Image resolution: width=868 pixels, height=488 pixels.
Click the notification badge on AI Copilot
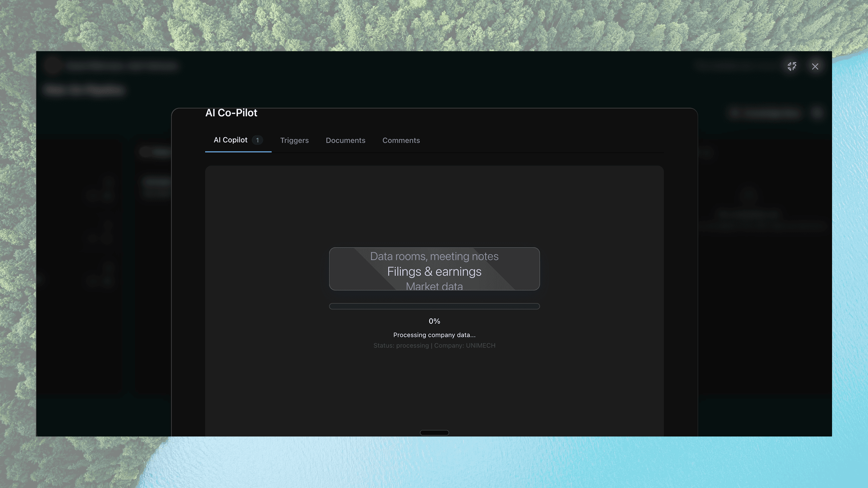pyautogui.click(x=257, y=140)
